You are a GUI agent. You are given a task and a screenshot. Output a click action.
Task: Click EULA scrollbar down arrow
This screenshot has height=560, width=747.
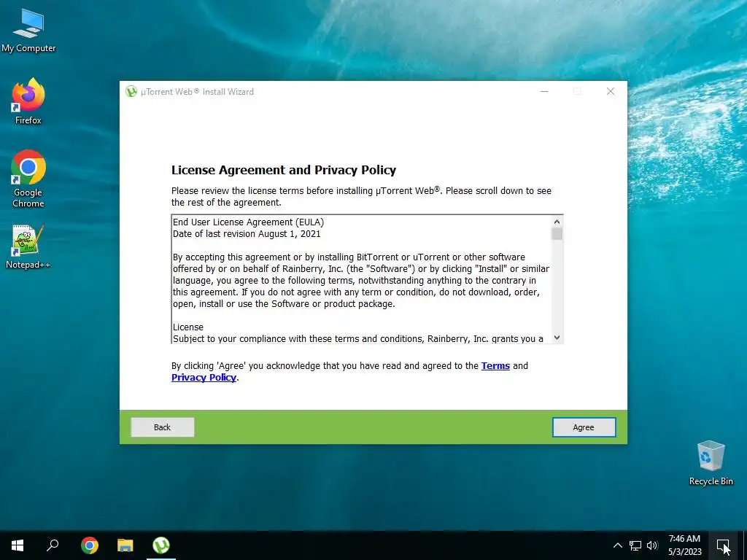(x=557, y=338)
